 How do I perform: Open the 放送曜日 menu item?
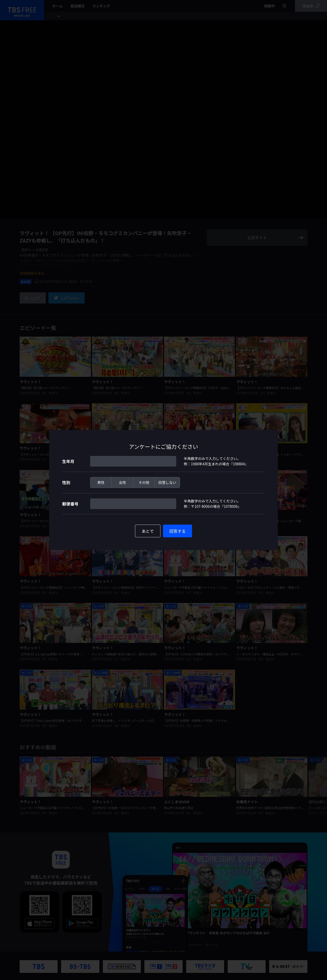(x=77, y=6)
